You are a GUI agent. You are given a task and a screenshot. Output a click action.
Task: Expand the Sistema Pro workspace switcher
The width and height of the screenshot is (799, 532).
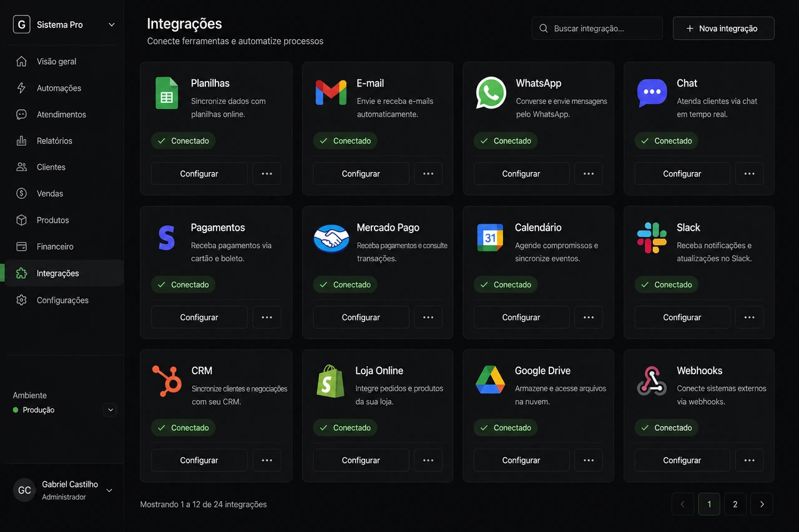(x=112, y=25)
